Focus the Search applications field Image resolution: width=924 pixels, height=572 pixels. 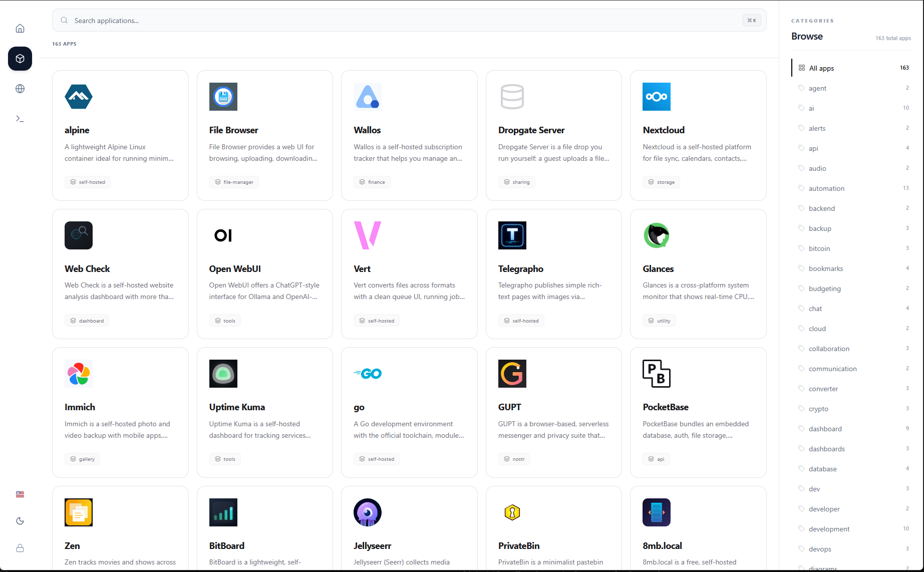[x=409, y=21]
